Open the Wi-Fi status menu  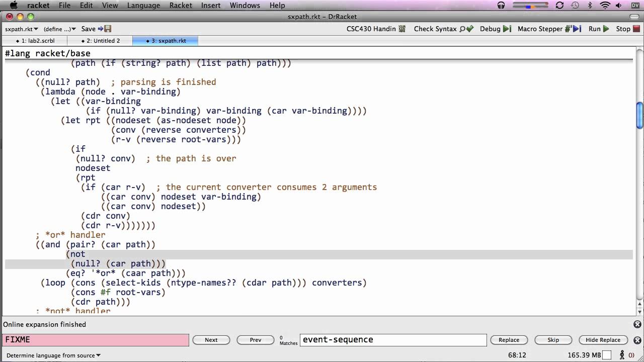coord(605,5)
